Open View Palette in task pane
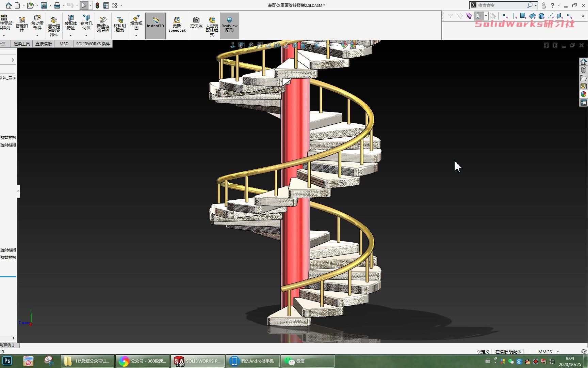Screen dimensions: 588x368 pos(584,86)
